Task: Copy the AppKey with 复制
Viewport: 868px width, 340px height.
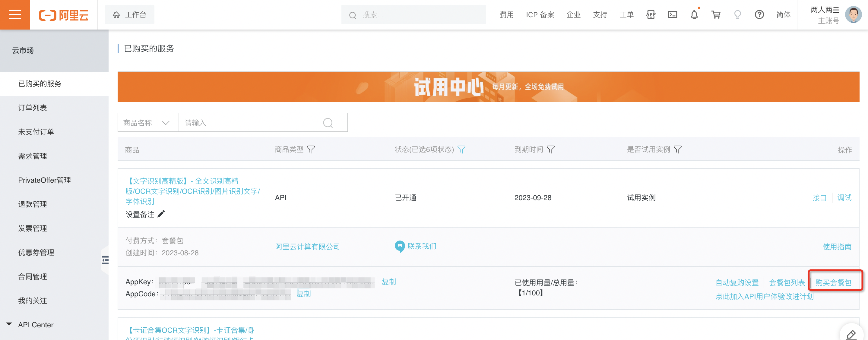Action: (388, 282)
